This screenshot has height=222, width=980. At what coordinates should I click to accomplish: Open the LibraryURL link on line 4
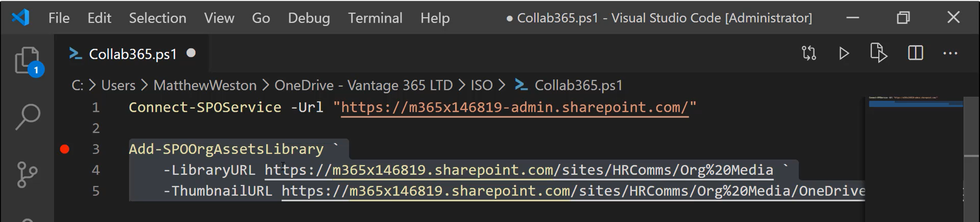pos(519,170)
